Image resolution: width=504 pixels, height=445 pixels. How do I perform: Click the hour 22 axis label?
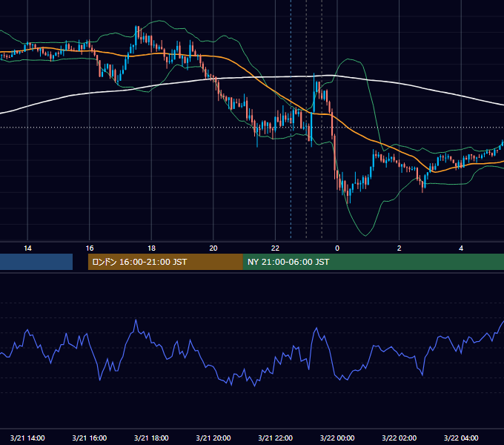point(275,248)
